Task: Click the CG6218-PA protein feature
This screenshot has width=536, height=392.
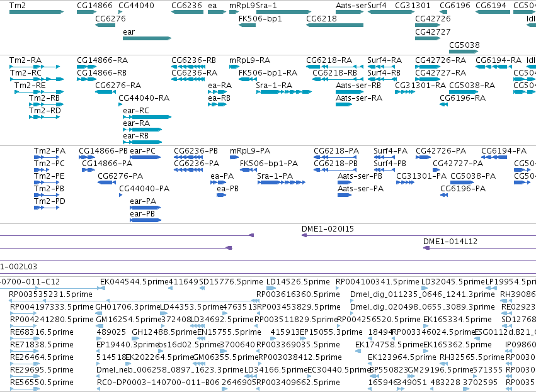Action: point(335,157)
